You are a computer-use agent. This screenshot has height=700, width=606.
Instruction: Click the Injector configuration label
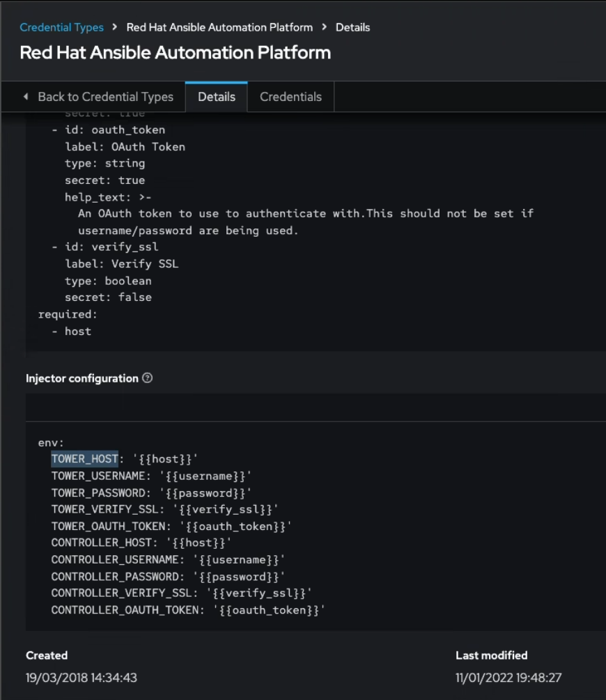pos(82,378)
